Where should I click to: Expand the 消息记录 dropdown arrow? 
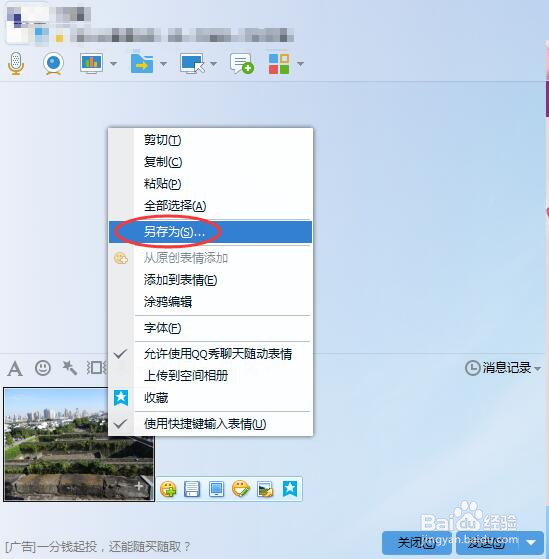click(x=538, y=368)
